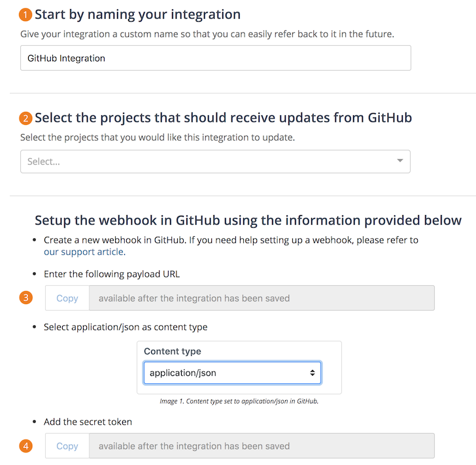Viewport: 476px width, 465px height.
Task: Click the orange step 1 badge
Action: (25, 14)
